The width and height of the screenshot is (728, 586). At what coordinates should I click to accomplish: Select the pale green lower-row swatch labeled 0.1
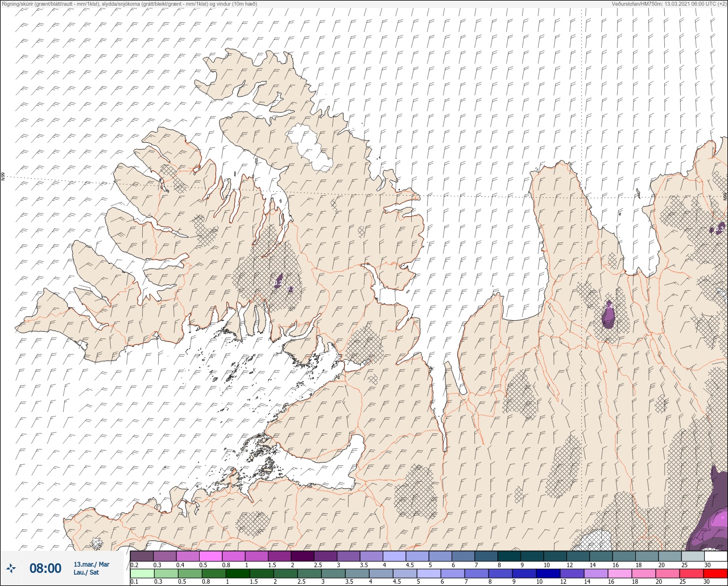click(142, 573)
